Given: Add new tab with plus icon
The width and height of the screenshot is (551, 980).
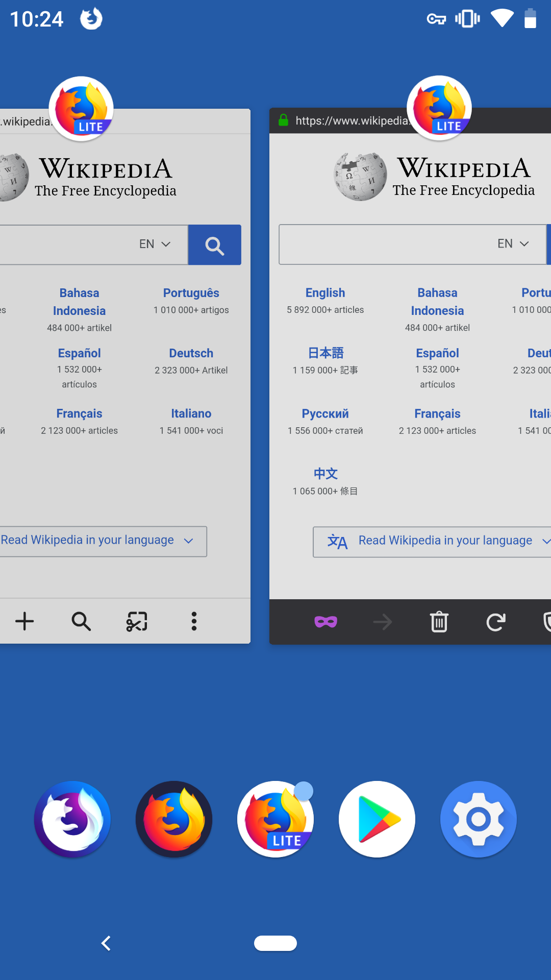Looking at the screenshot, I should [24, 621].
